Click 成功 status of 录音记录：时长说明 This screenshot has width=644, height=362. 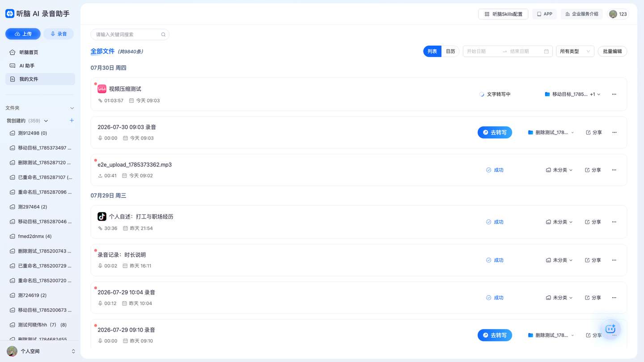click(495, 260)
